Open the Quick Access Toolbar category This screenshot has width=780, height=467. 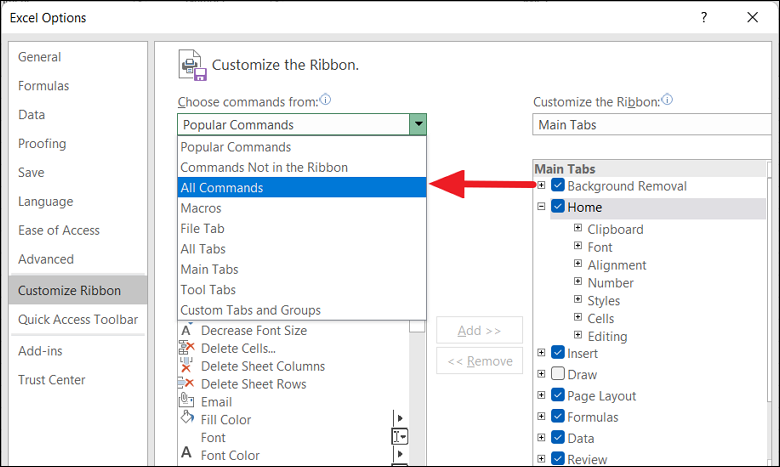78,319
